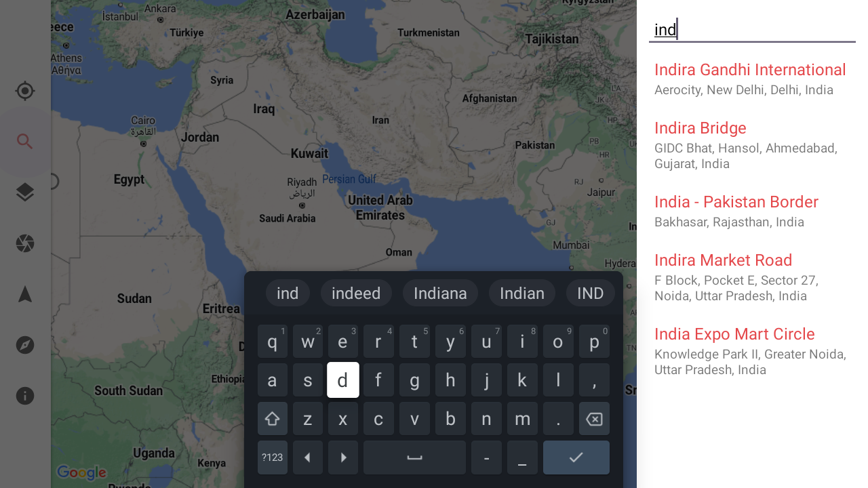The image size is (868, 488).
Task: Choose the 'Indian' keyboard suggestion
Action: (x=522, y=293)
